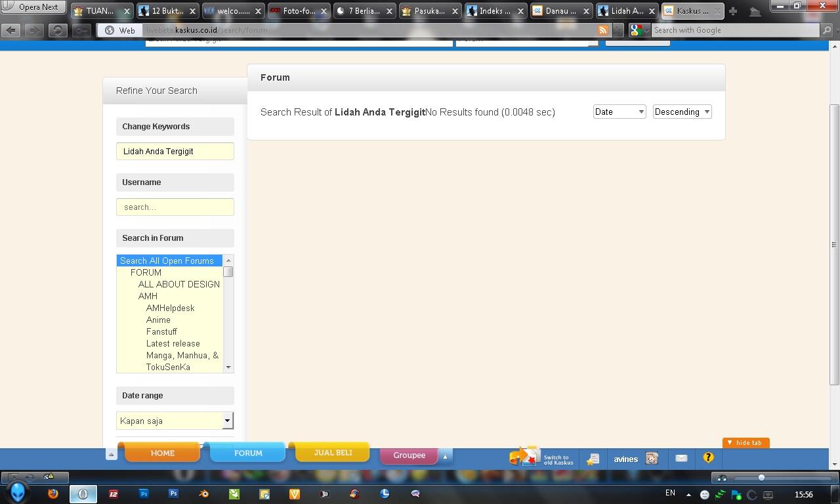Go back with the browser back arrow
This screenshot has width=840, height=504.
tap(11, 30)
